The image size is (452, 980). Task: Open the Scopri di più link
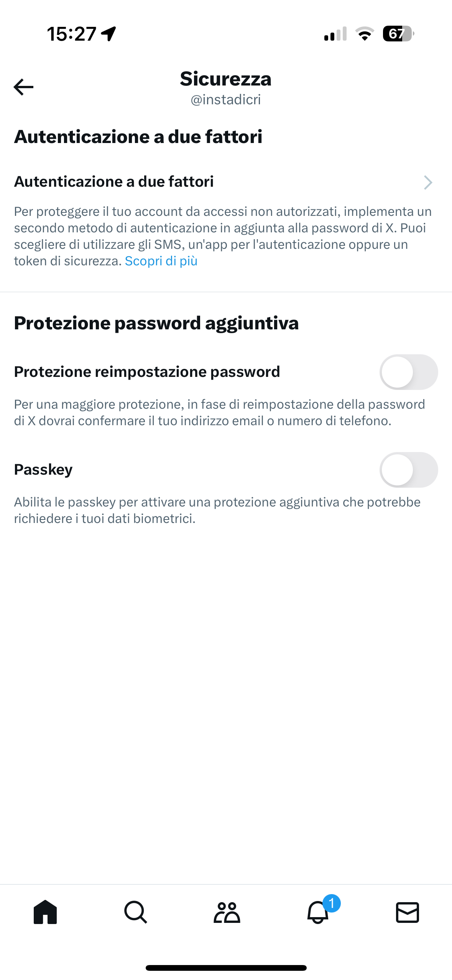point(161,261)
